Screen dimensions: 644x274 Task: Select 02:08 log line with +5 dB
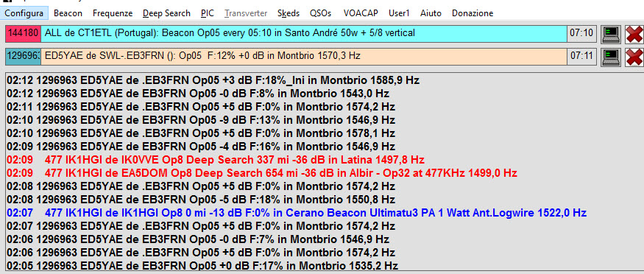click(201, 186)
